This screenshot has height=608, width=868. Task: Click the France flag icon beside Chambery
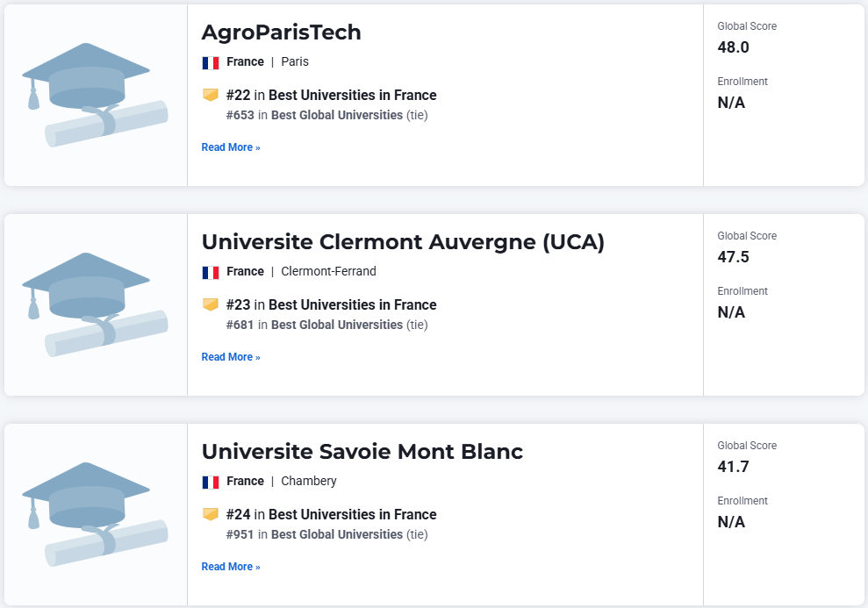coord(211,482)
